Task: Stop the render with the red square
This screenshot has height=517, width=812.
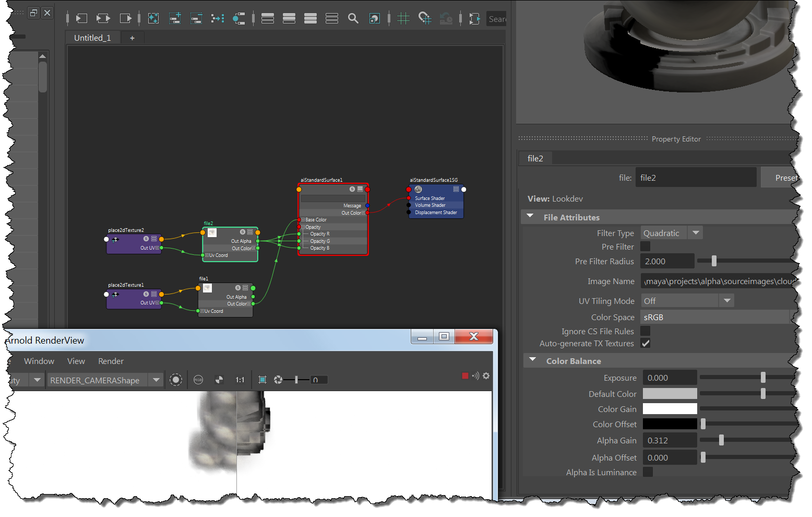Action: 465,375
